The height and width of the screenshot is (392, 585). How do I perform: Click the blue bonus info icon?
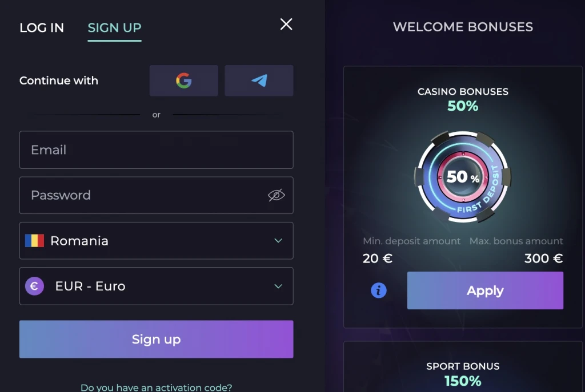point(379,290)
